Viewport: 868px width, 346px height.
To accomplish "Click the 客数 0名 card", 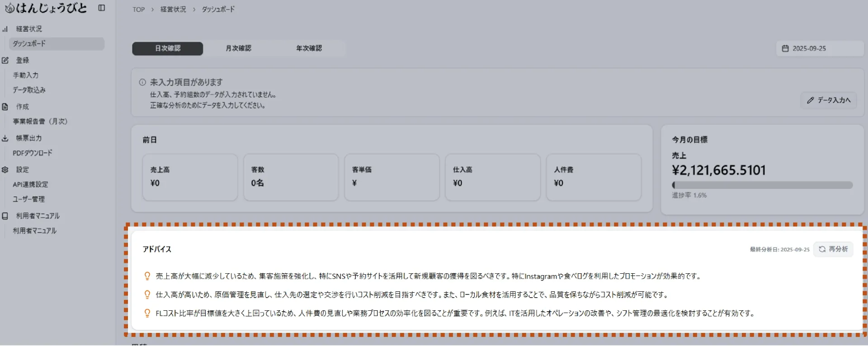I will (x=291, y=177).
